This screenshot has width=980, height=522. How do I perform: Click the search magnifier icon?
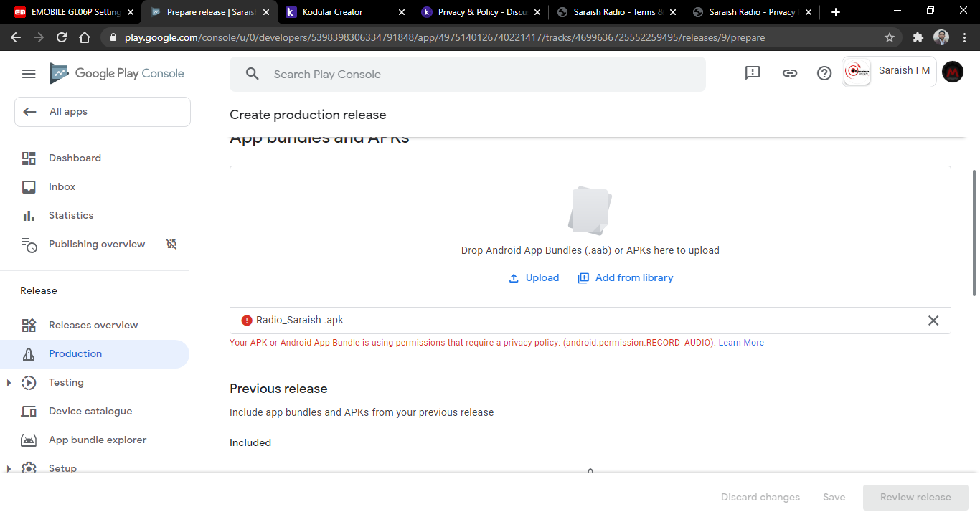[252, 74]
